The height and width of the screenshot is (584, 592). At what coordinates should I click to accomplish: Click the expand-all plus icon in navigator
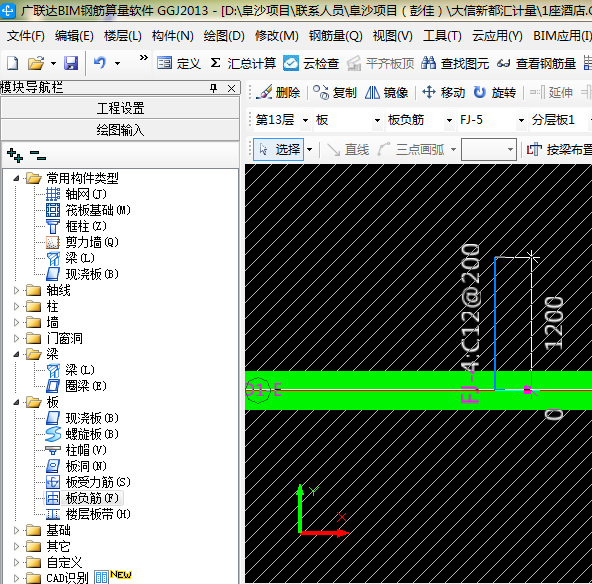[15, 155]
